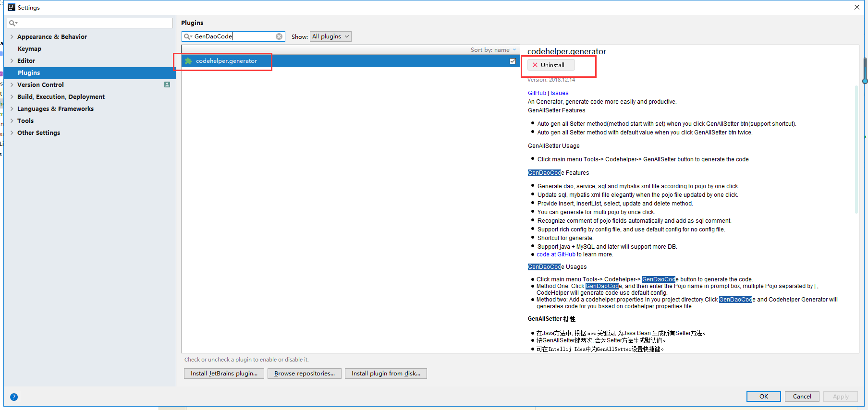This screenshot has width=868, height=410.
Task: Expand the Version Control tree arrow
Action: coord(12,84)
